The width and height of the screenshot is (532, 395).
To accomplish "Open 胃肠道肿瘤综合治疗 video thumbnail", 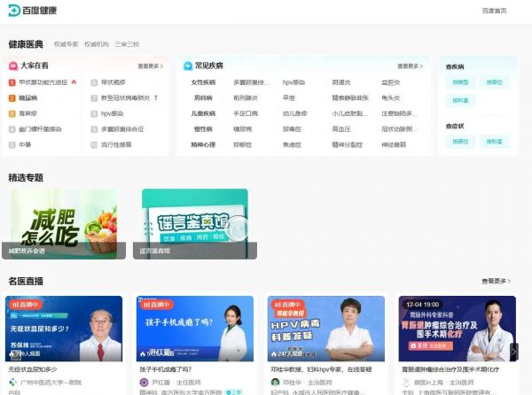I will coord(457,329).
